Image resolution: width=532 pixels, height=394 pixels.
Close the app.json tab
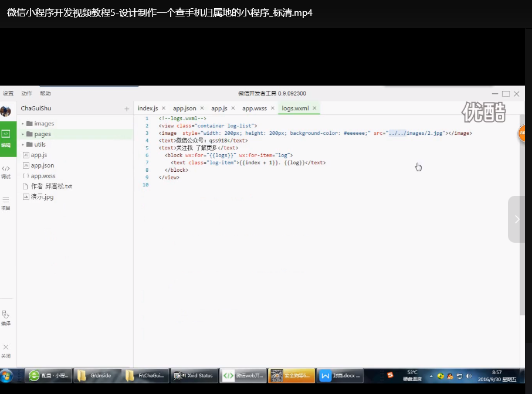point(202,108)
